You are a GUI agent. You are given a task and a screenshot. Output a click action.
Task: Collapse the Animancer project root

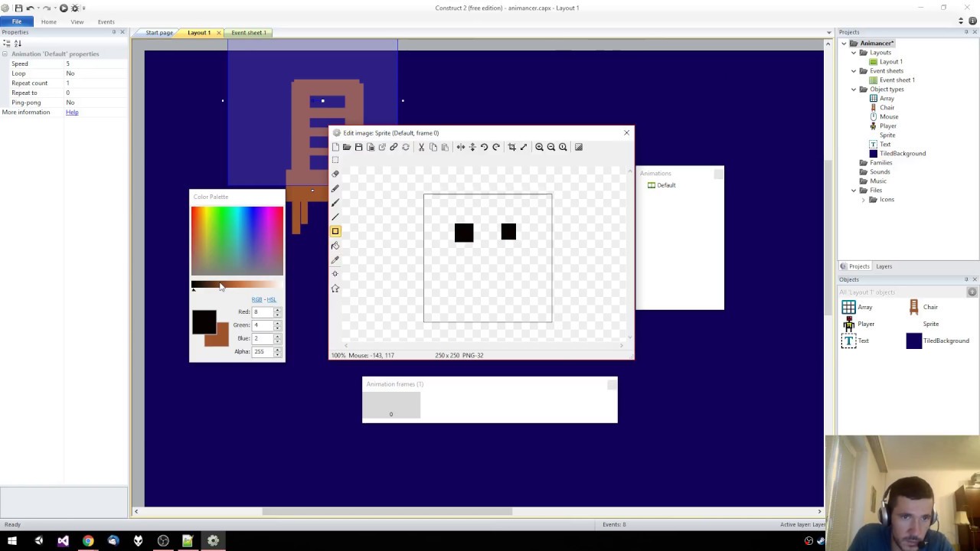(x=844, y=44)
